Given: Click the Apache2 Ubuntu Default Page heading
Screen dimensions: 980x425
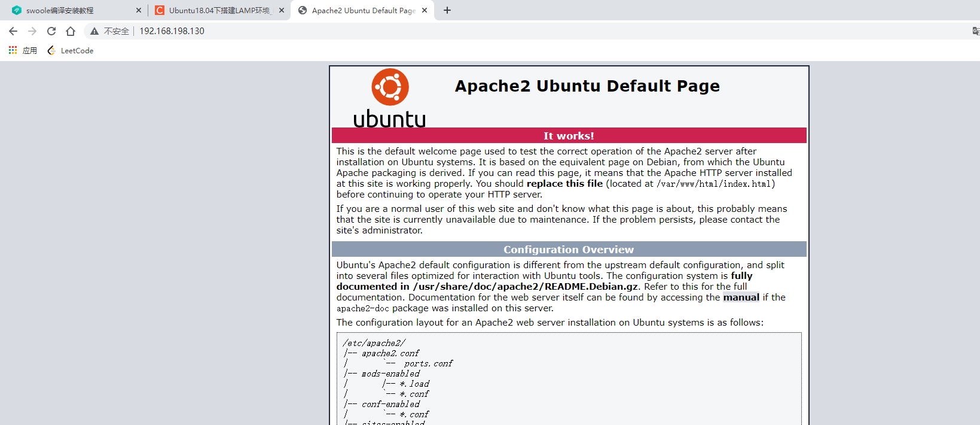Looking at the screenshot, I should click(587, 86).
